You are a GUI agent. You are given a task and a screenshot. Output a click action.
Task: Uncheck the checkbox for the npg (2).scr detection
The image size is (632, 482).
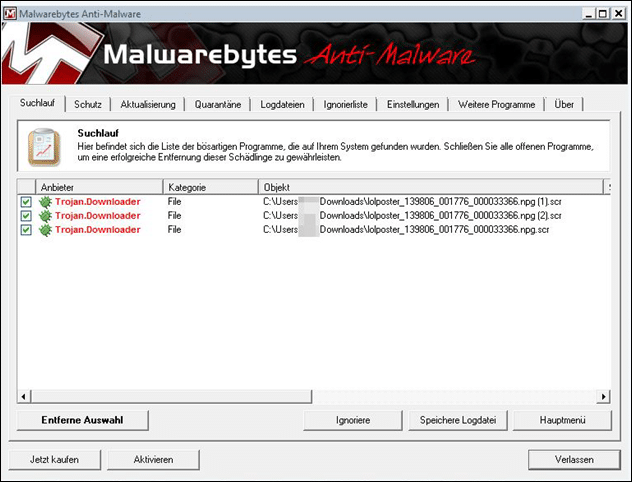[x=26, y=216]
